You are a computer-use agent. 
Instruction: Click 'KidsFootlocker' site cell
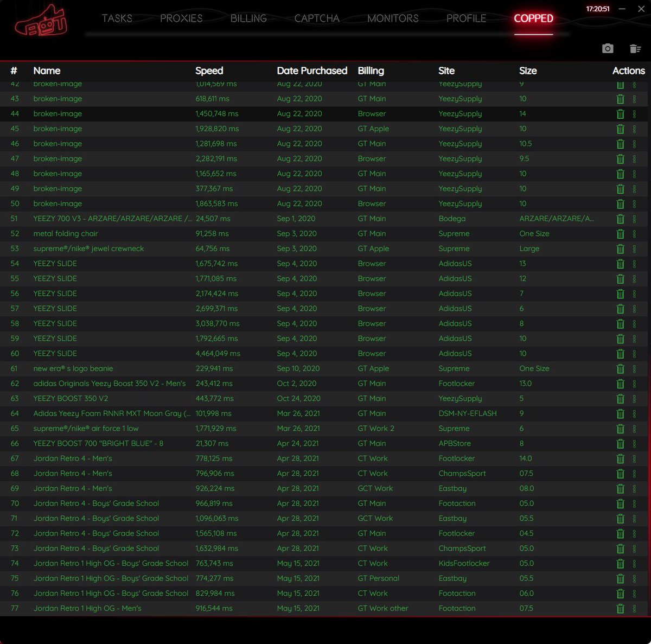click(x=464, y=563)
